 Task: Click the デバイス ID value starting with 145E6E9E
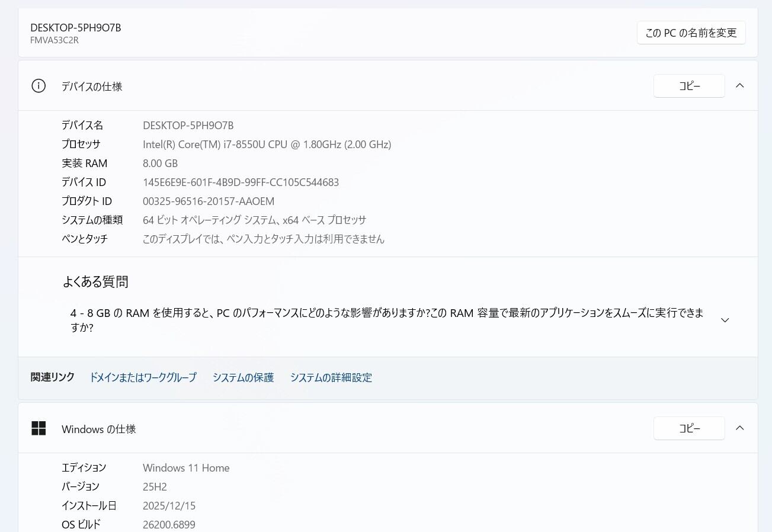pyautogui.click(x=241, y=182)
